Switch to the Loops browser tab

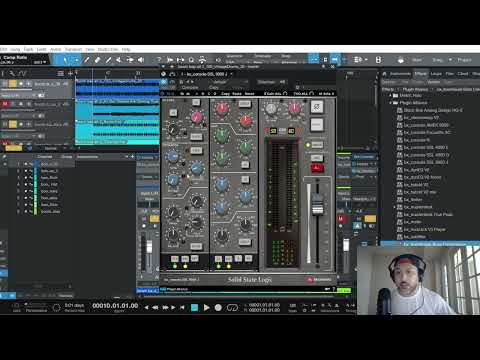coord(436,74)
